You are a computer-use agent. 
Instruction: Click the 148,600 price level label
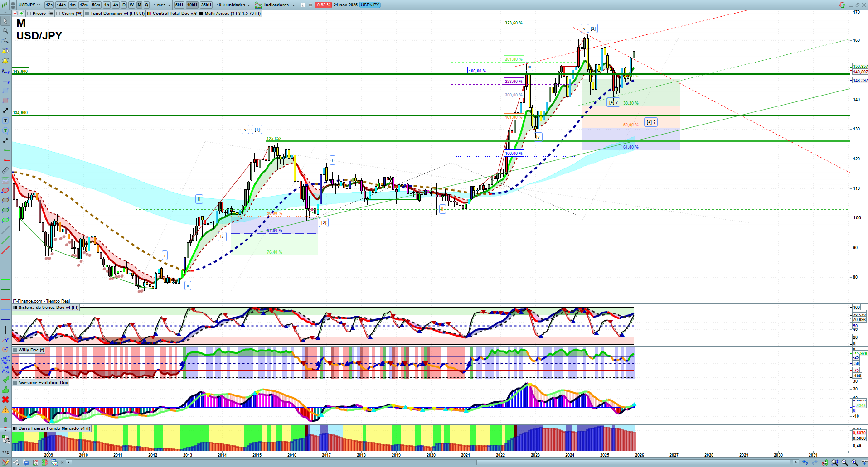click(20, 72)
